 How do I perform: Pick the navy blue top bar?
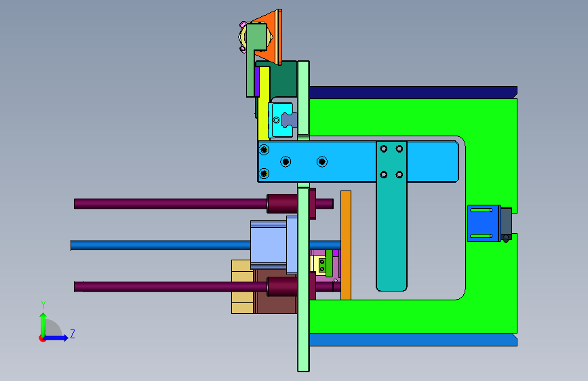[x=412, y=92]
